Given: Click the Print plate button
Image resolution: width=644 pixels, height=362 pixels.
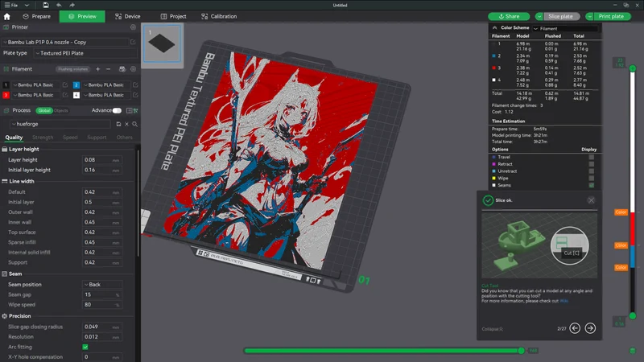Looking at the screenshot, I should click(612, 16).
